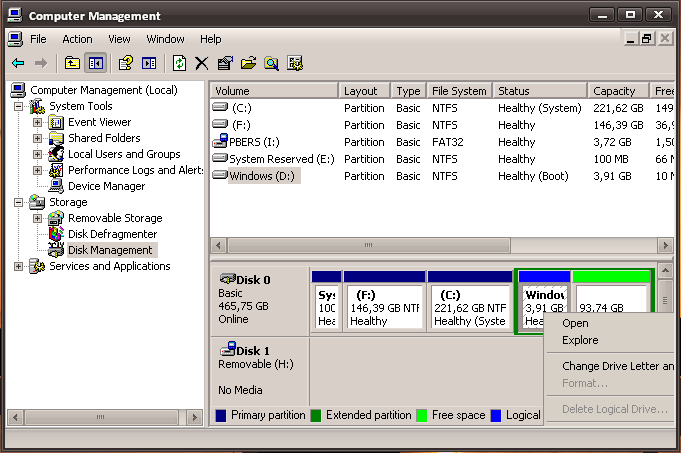Toggle the Show/Hide Console Tree icon
This screenshot has width=681, height=453.
[96, 63]
